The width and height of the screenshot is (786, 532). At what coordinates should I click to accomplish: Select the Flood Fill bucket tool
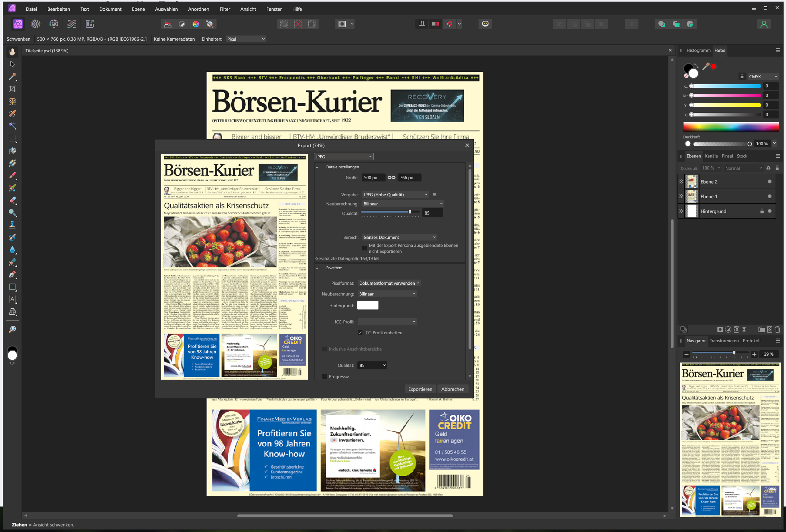[x=12, y=151]
